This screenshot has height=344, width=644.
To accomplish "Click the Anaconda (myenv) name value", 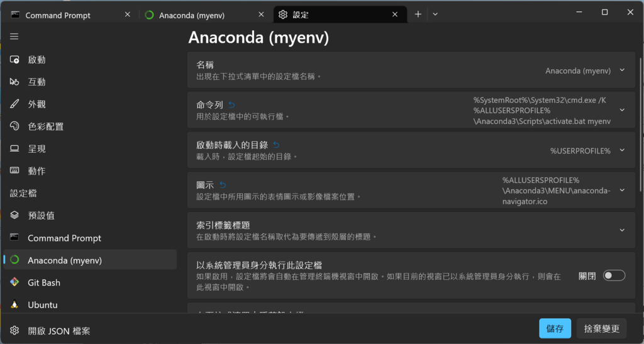I will (578, 70).
